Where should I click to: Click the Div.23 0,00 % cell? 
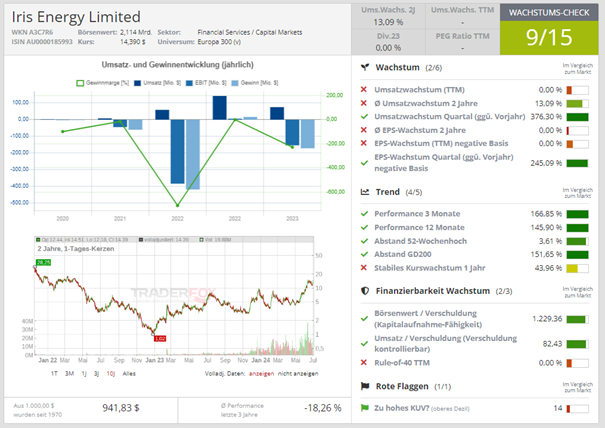point(388,42)
